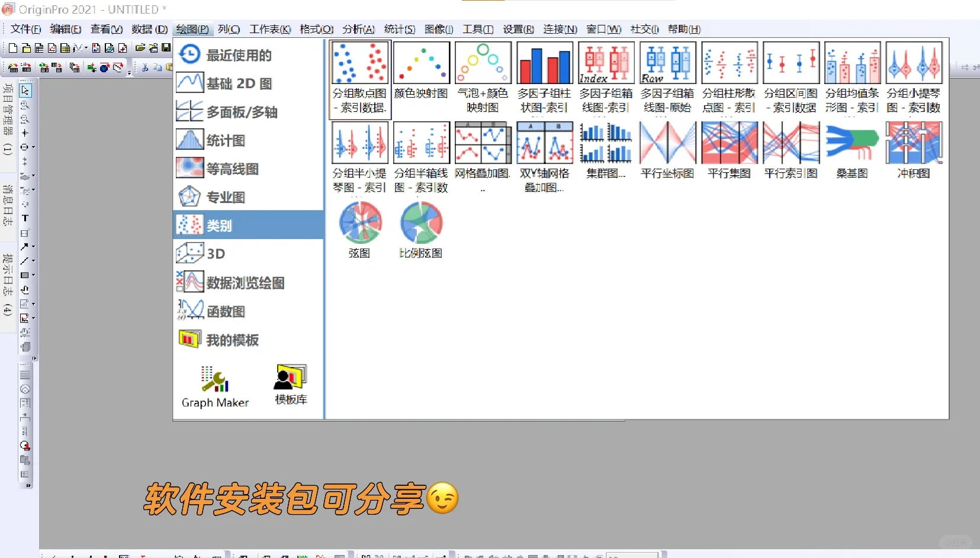Open the 多面板/多轴 category
Viewport: 980px width, 558px height.
tap(248, 112)
